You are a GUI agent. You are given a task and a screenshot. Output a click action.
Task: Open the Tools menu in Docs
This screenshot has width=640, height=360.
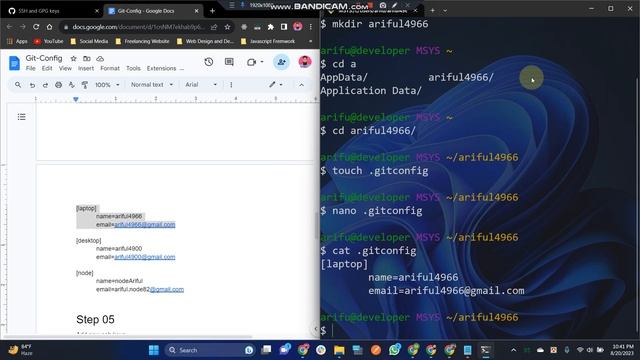point(133,68)
